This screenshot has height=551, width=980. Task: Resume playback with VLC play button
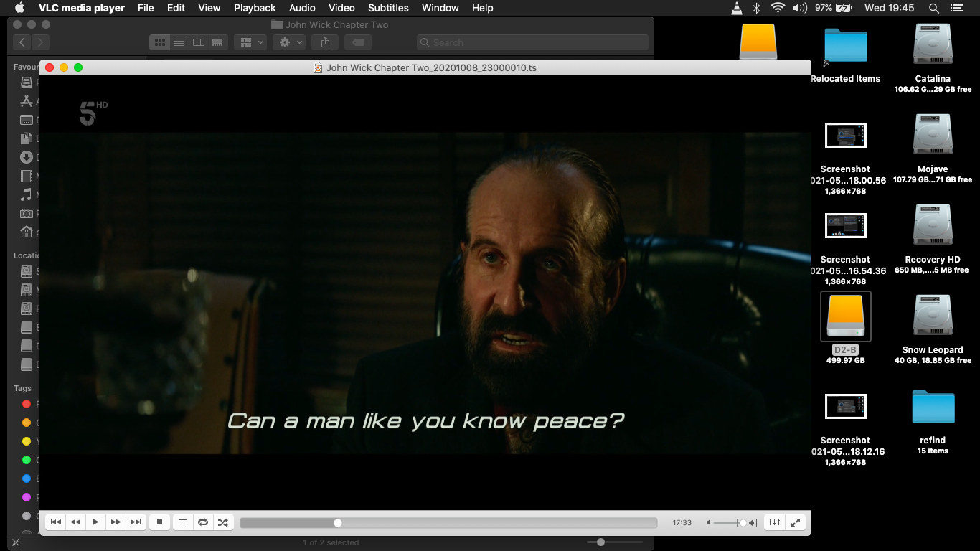(95, 522)
